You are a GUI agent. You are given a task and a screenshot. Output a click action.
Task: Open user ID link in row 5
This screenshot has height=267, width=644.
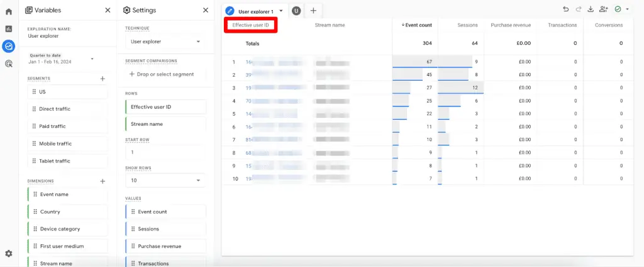tap(271, 113)
